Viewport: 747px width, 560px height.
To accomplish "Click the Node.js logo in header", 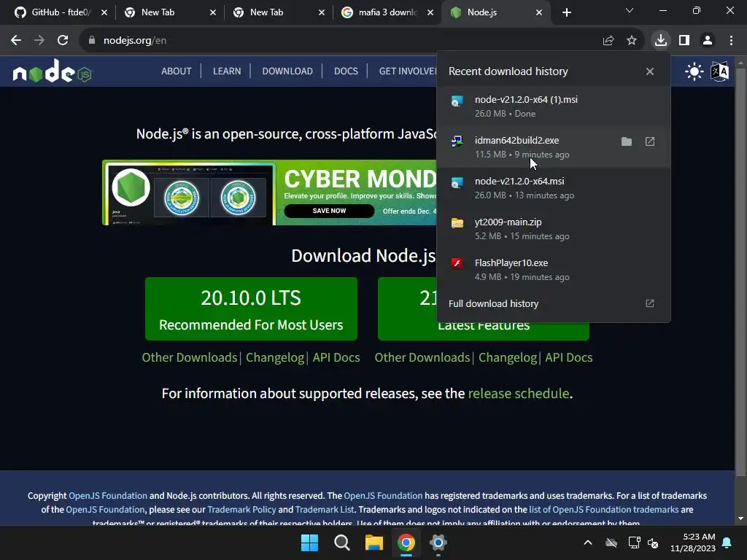I will point(52,71).
